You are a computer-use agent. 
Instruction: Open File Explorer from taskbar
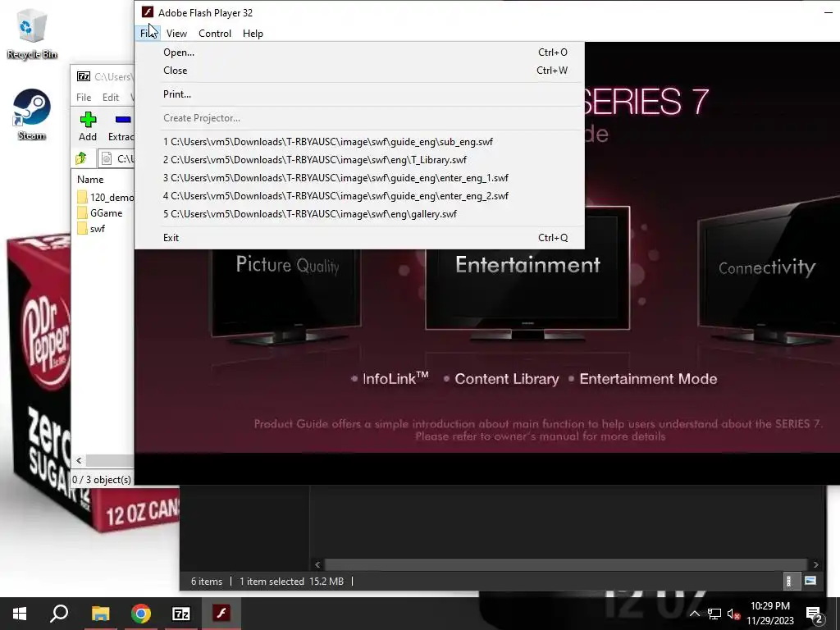tap(100, 614)
